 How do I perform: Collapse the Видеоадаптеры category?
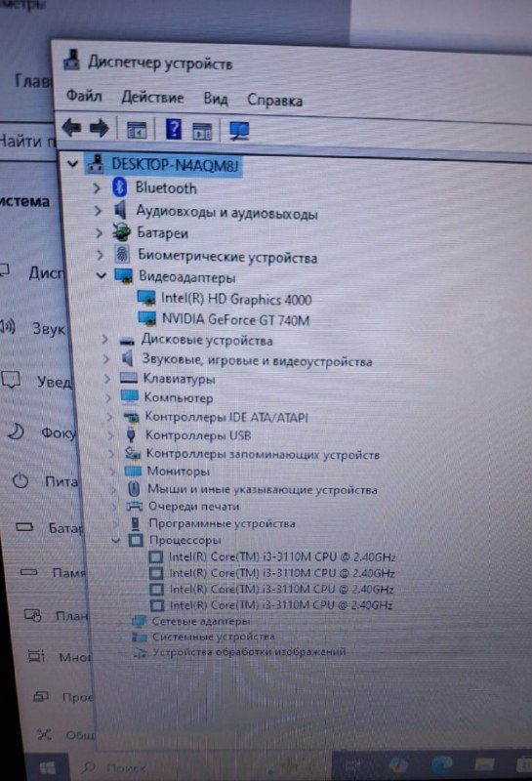click(x=102, y=275)
